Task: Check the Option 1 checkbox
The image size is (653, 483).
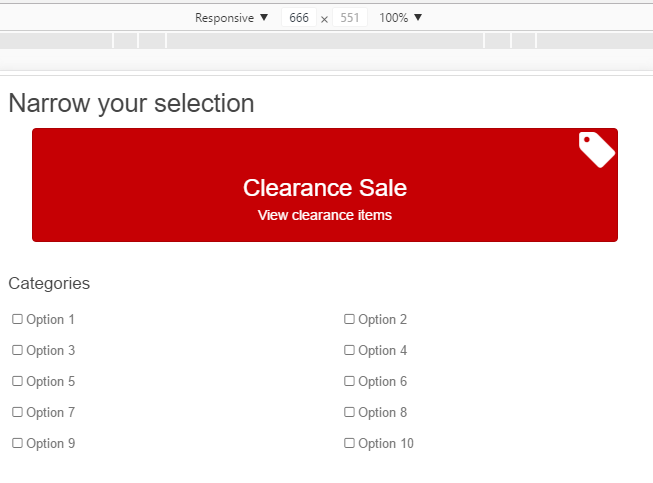Action: pos(17,319)
